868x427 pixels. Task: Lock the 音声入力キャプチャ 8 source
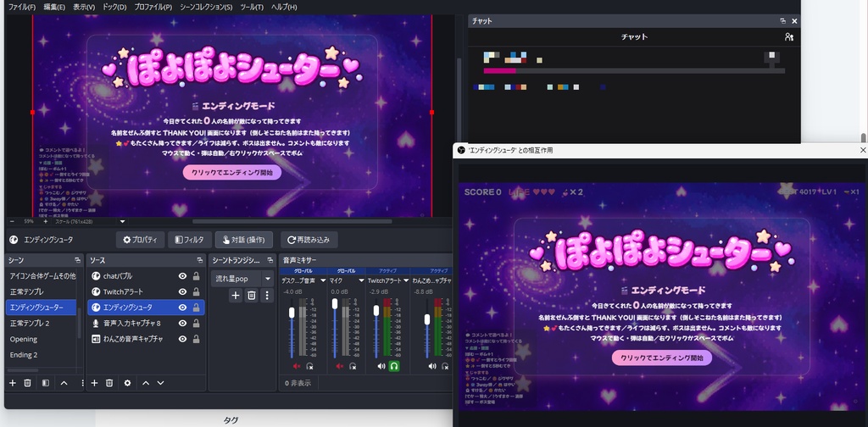[x=196, y=323]
